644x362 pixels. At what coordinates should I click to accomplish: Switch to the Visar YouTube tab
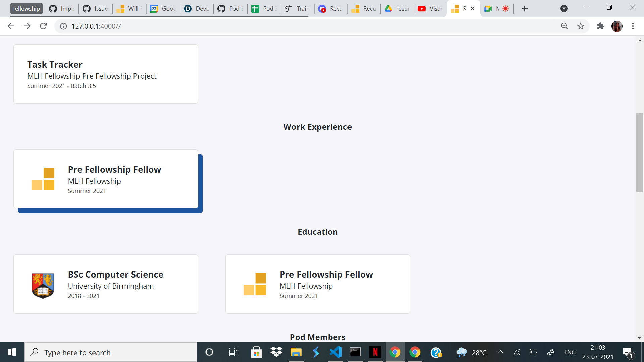pyautogui.click(x=430, y=9)
